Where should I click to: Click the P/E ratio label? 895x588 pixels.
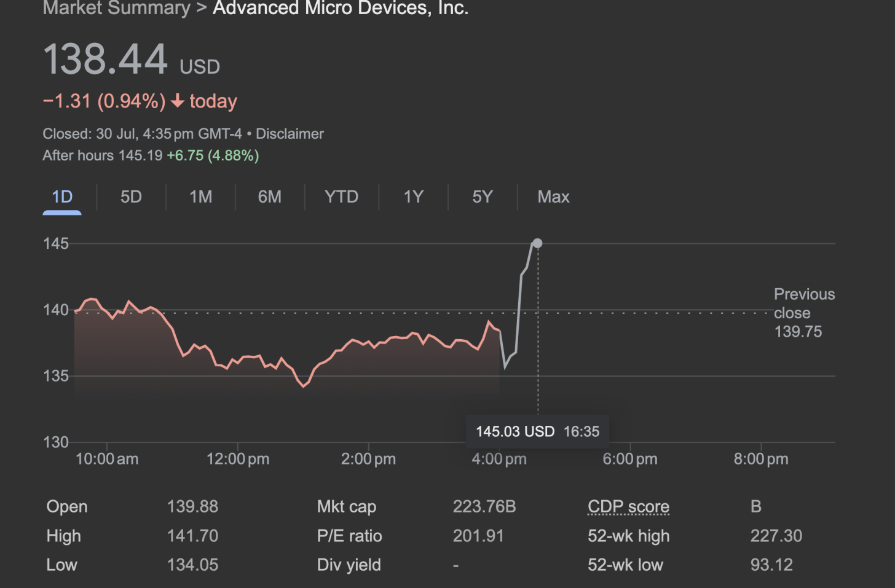pos(349,536)
